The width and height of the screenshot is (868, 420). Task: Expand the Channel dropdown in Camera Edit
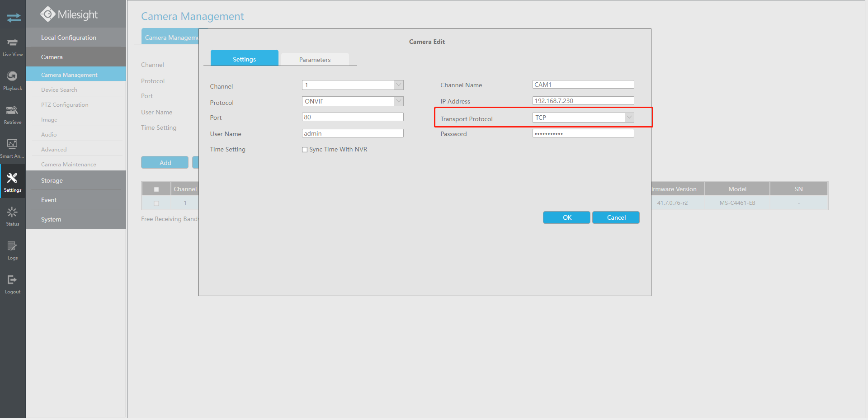pyautogui.click(x=353, y=85)
